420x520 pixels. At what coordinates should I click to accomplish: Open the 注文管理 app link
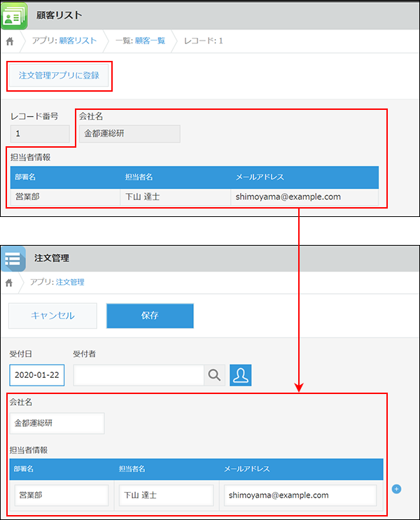pos(70,282)
